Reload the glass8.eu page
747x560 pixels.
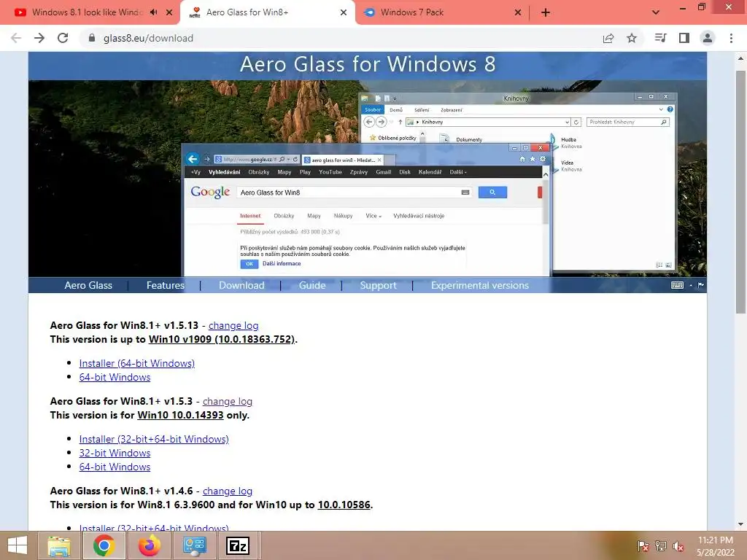pyautogui.click(x=63, y=38)
